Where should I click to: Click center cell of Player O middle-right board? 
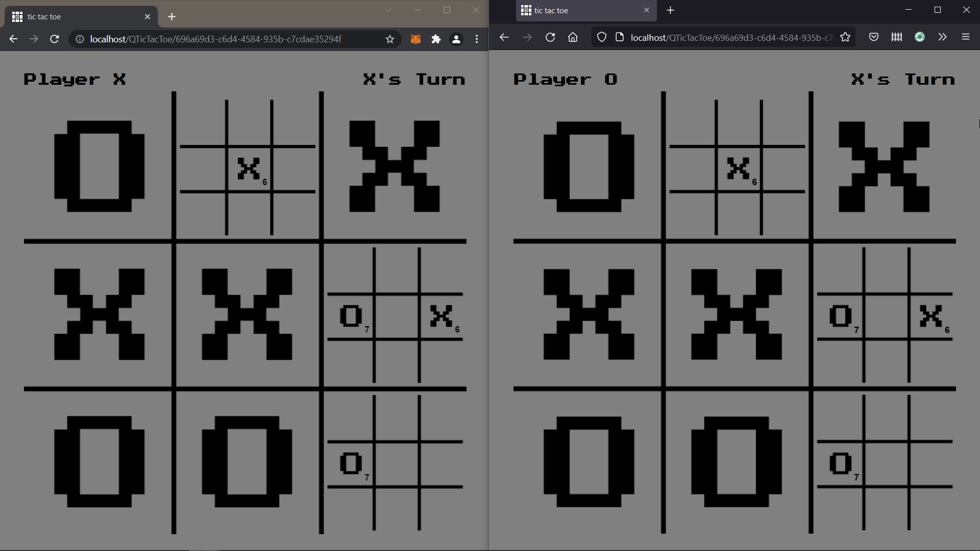click(x=886, y=316)
